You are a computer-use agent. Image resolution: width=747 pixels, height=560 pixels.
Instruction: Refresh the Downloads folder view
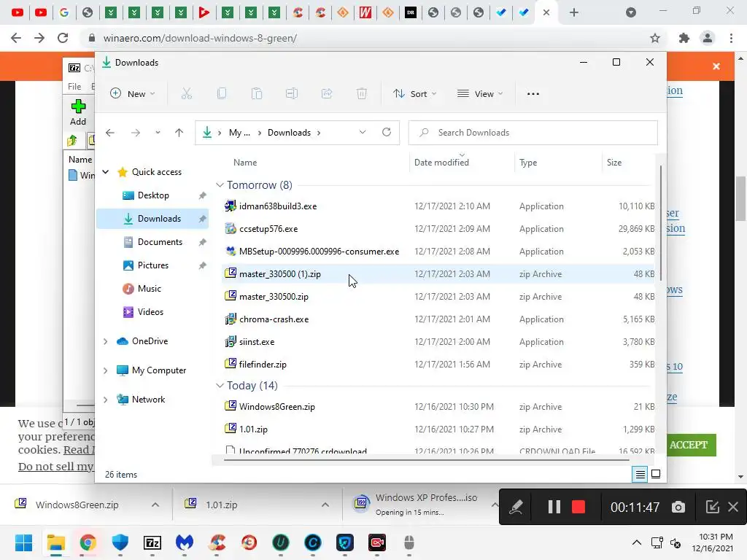pyautogui.click(x=387, y=133)
